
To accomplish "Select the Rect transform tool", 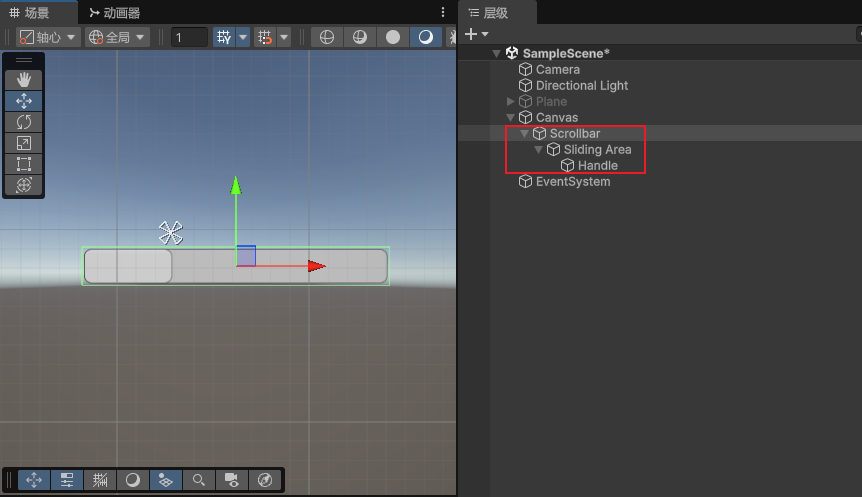I will click(24, 164).
